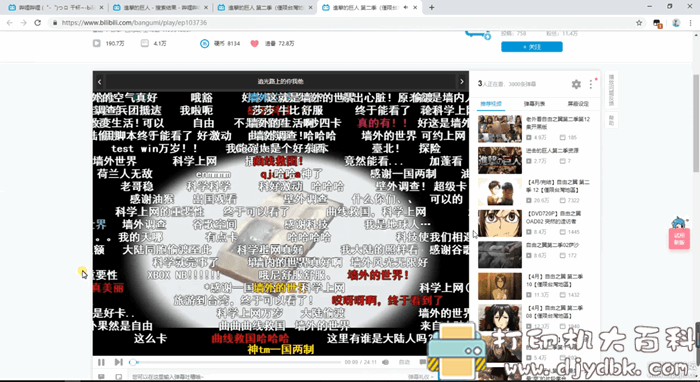This screenshot has width=700, height=382.
Task: Click the danmaku count icon 4.1万
Action: point(145,44)
